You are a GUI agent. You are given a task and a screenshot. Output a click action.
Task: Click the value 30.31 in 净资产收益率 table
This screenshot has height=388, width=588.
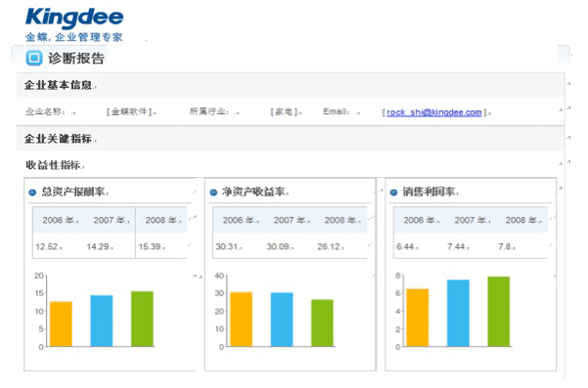coord(227,247)
